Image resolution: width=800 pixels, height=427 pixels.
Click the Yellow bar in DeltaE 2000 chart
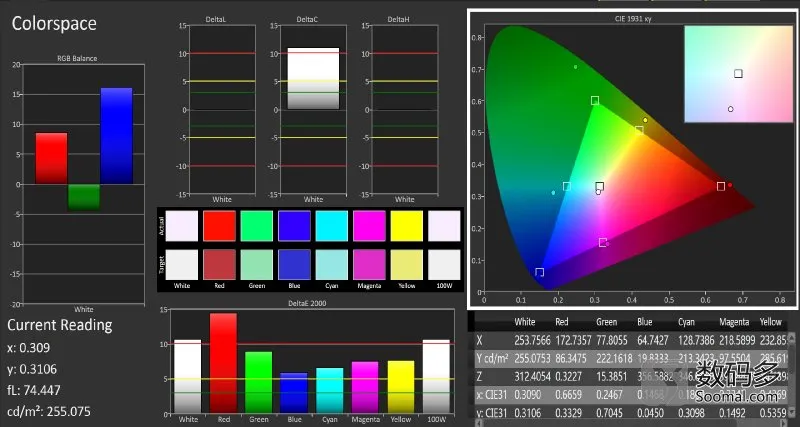[x=401, y=387]
